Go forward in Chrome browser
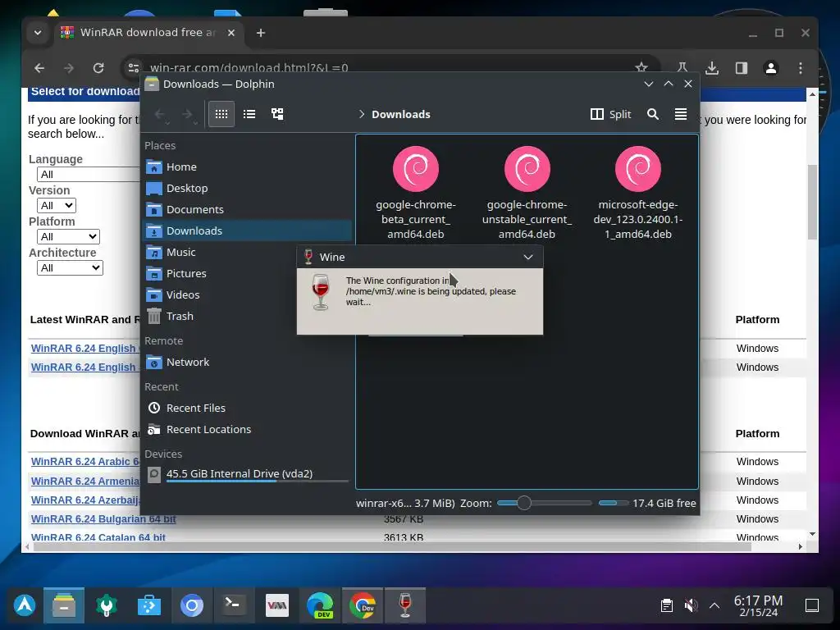 pos(69,68)
